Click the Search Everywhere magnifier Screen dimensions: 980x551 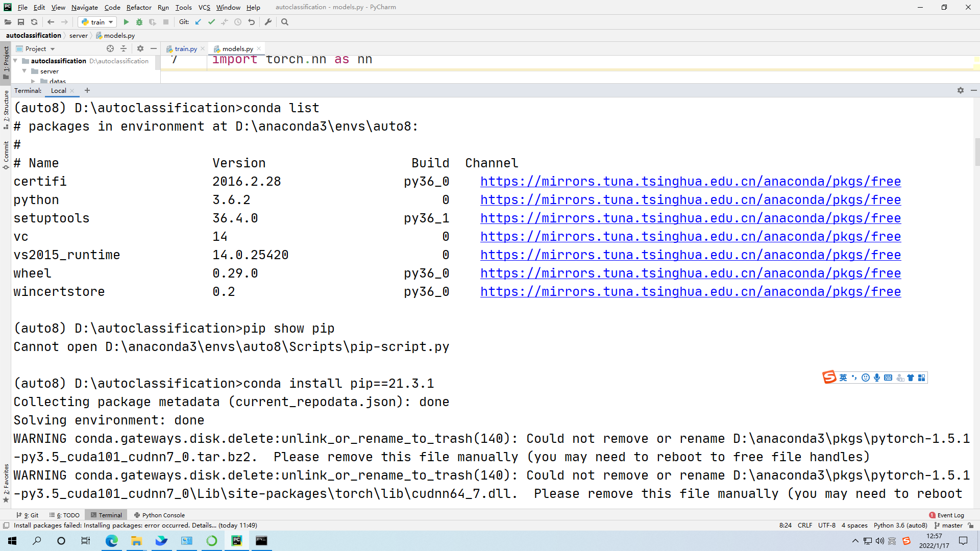click(x=285, y=22)
